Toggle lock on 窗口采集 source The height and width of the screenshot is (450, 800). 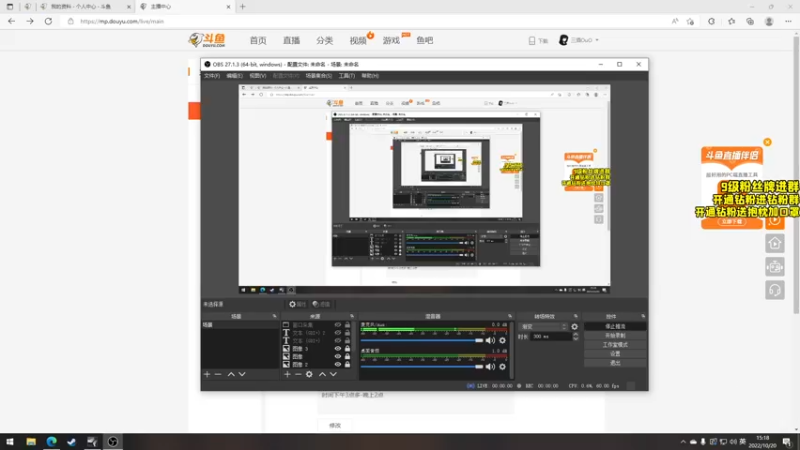click(x=347, y=324)
